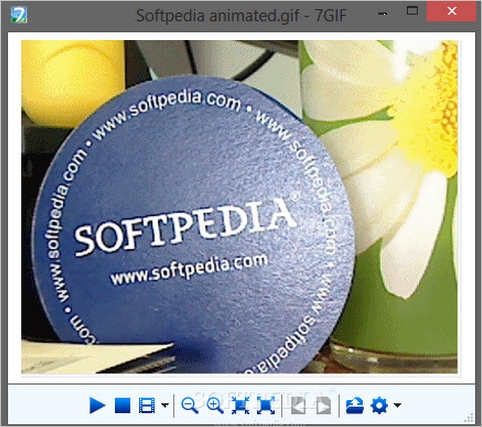Click the film strip frames icon
The height and width of the screenshot is (427, 482).
147,405
